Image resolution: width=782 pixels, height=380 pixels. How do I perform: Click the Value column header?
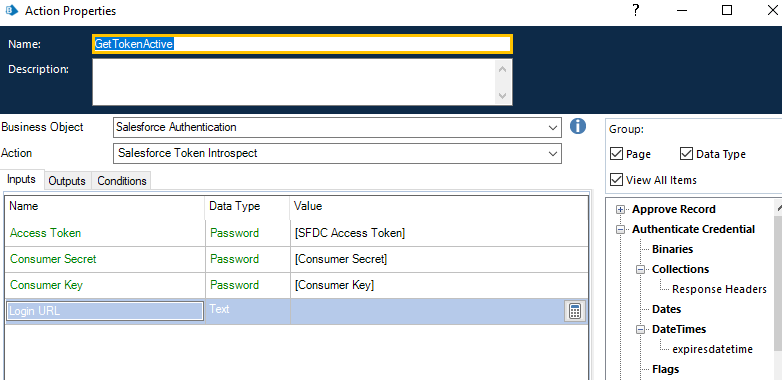tap(439, 206)
